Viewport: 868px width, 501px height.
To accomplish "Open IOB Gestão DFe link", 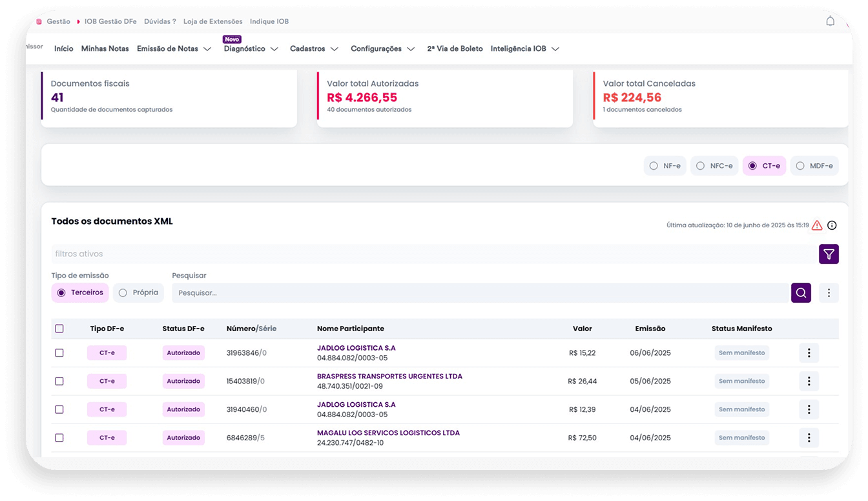I will 110,21.
